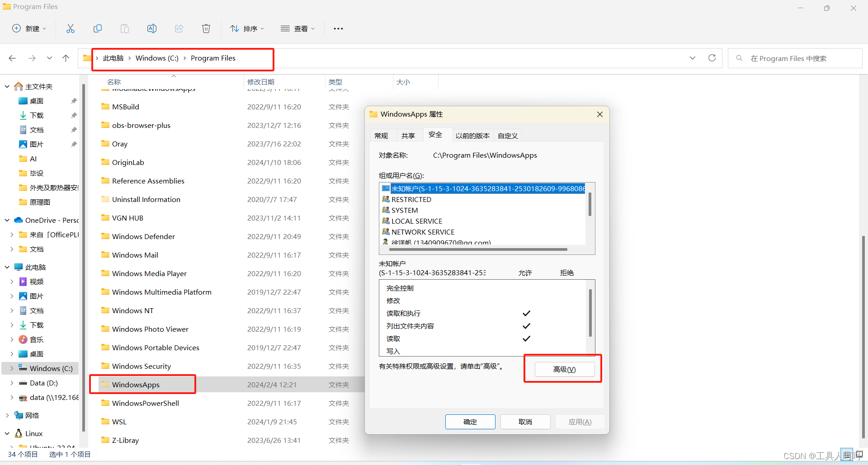Select 下载 under 主文件夹 in sidebar
This screenshot has height=465, width=868.
click(37, 115)
